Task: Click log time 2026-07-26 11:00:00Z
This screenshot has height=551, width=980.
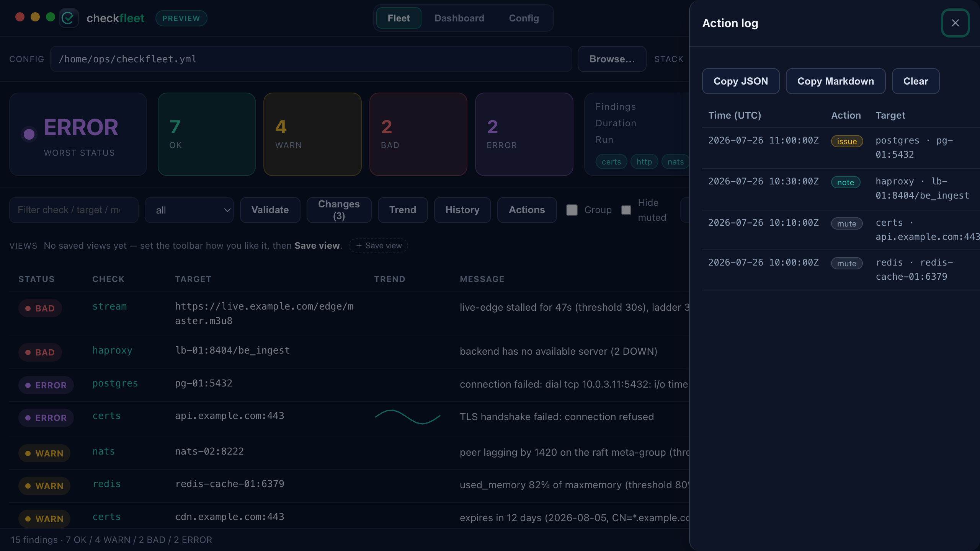Action: click(x=763, y=140)
